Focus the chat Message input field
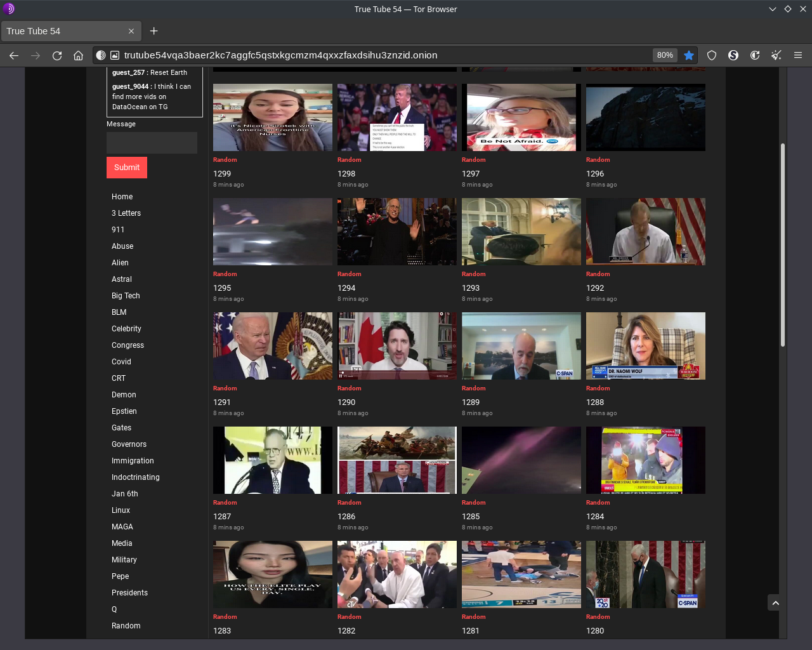 pos(152,143)
